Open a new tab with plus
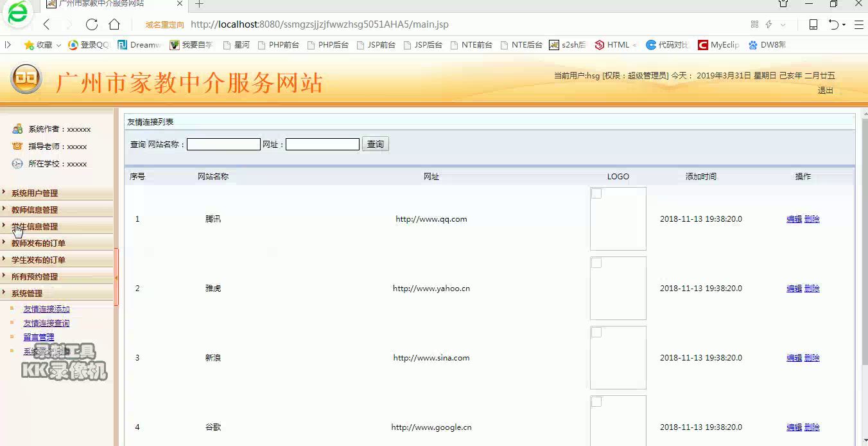This screenshot has height=446, width=868. 199,4
